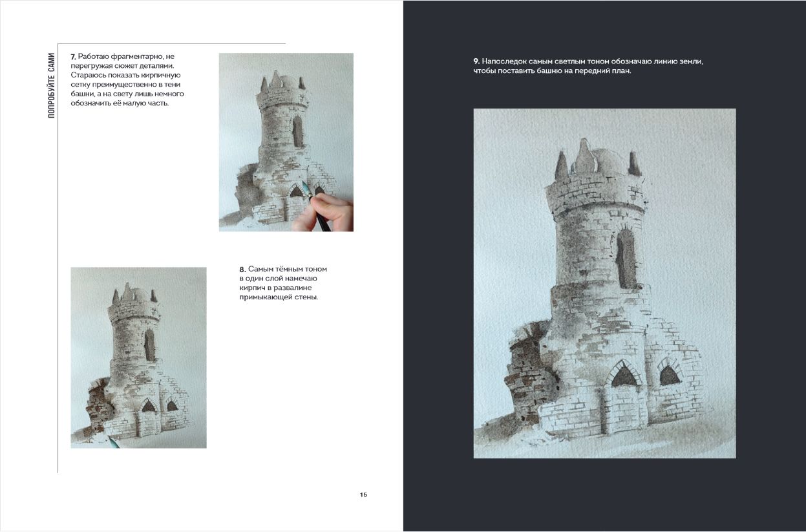
Task: Select the step 9 caption text
Action: pos(588,66)
